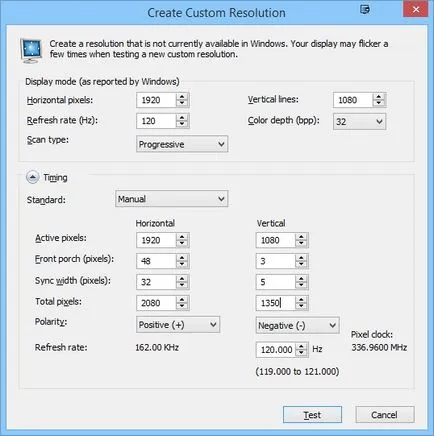
Task: Close the Create Custom Resolution dialog
Action: tap(416, 10)
